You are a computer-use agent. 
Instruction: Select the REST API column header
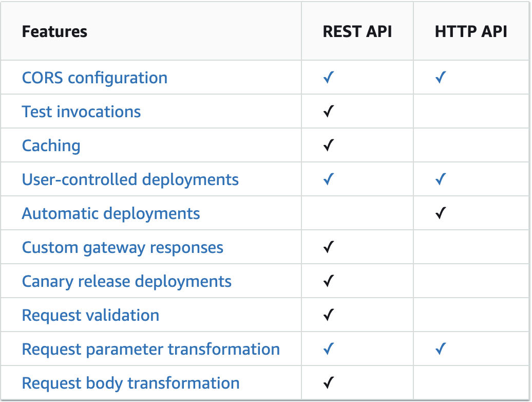point(357,32)
